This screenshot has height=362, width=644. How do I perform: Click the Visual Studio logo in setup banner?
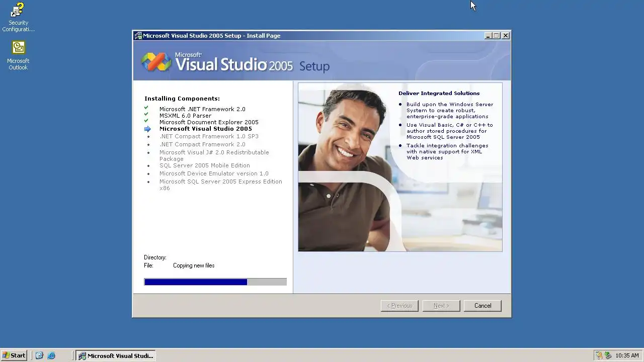click(x=156, y=62)
